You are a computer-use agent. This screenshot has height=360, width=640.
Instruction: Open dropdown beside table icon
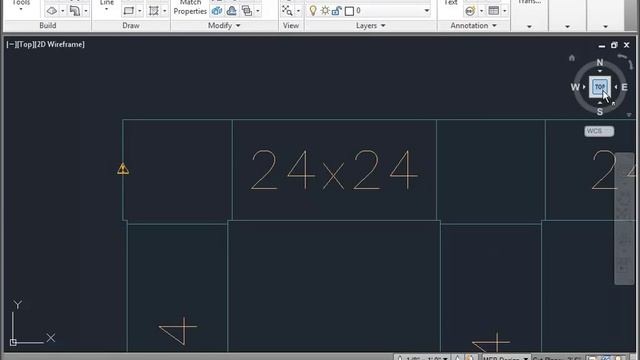pyautogui.click(x=505, y=11)
